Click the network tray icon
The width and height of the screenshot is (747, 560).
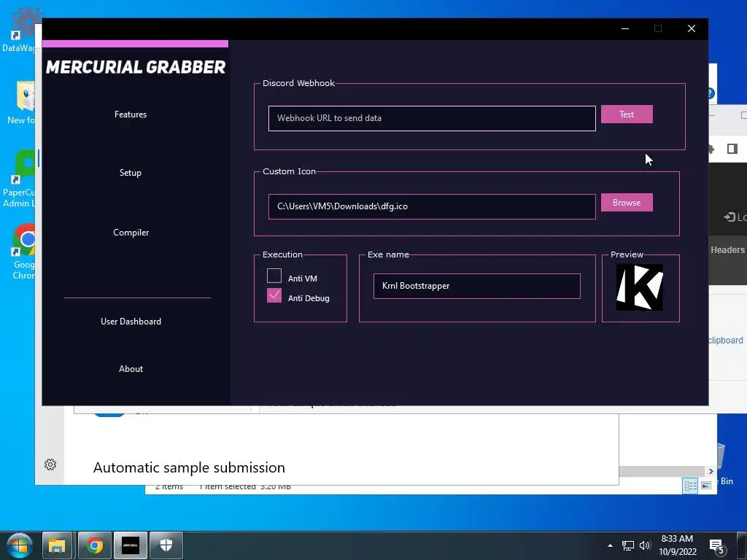click(x=628, y=545)
